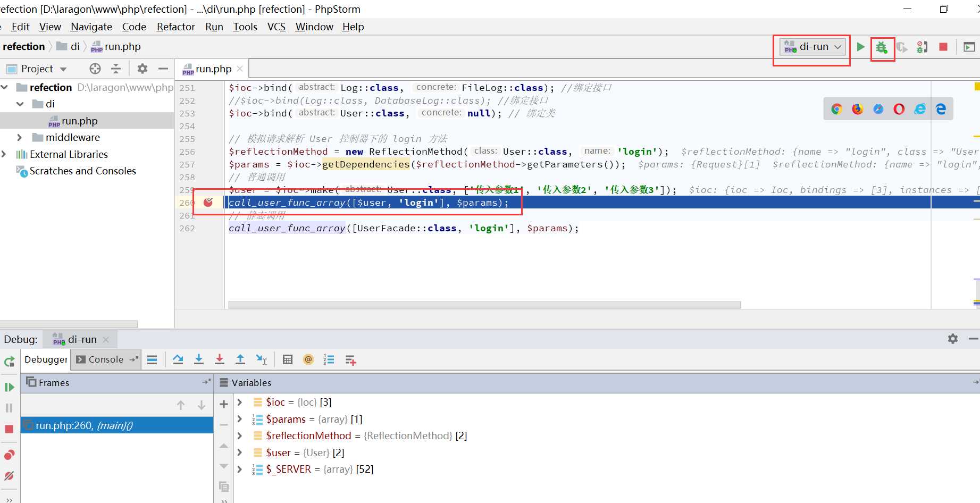Open preview in Chrome browser
This screenshot has width=980, height=503.
pos(836,109)
